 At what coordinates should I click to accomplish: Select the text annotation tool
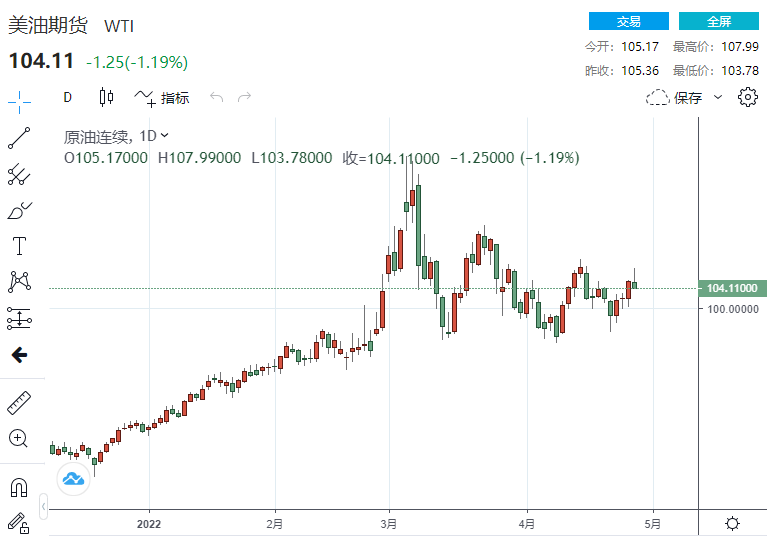point(19,246)
